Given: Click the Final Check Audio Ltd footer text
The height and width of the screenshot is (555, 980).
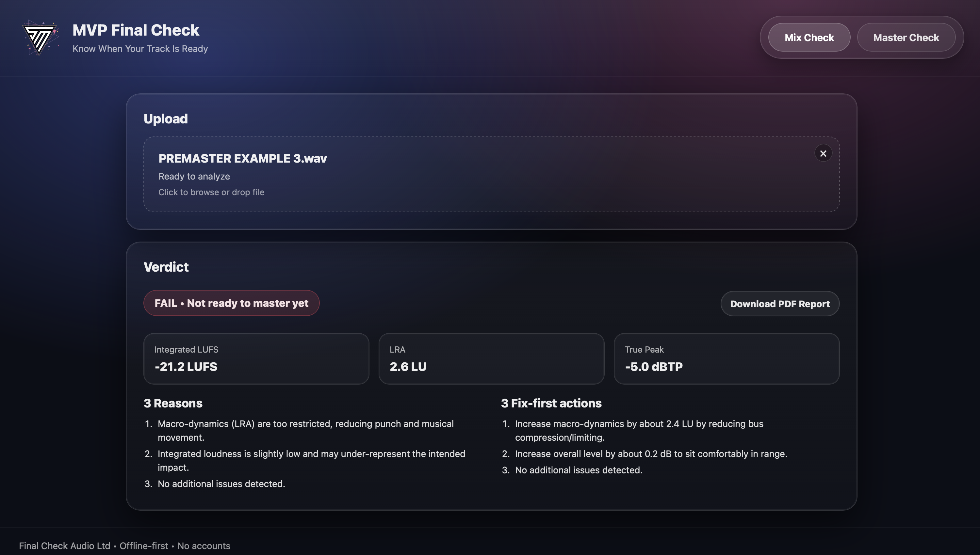Looking at the screenshot, I should coord(64,546).
